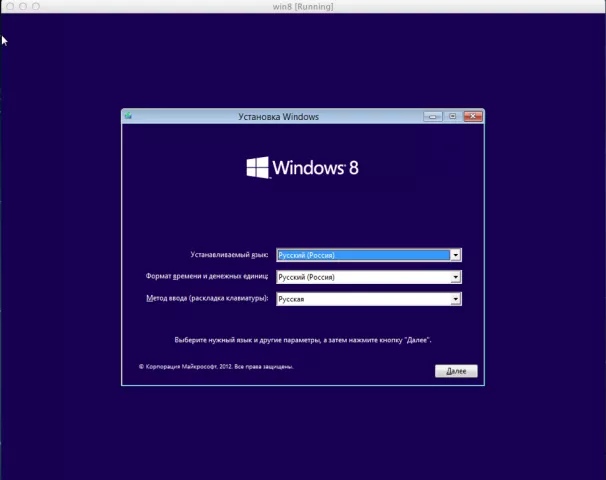Expand the time and currency format dropdown arrow
The image size is (606, 480).
point(456,277)
